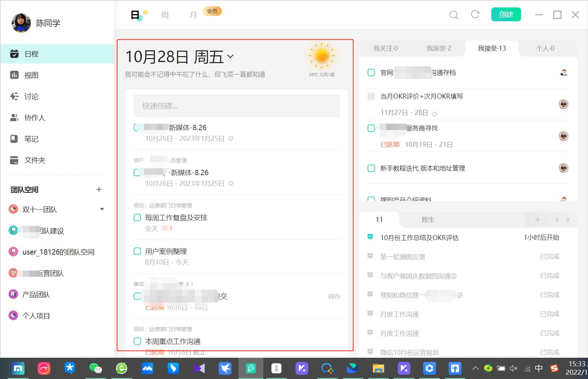Screen dimensions: 588x379
Task: Check off the 用户案例整理 task
Action: [x=137, y=251]
